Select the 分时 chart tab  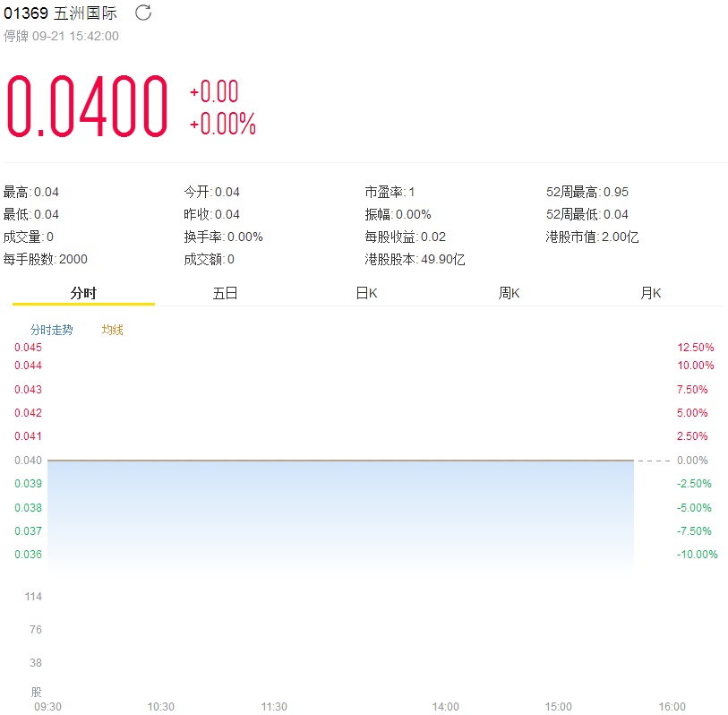(x=83, y=293)
